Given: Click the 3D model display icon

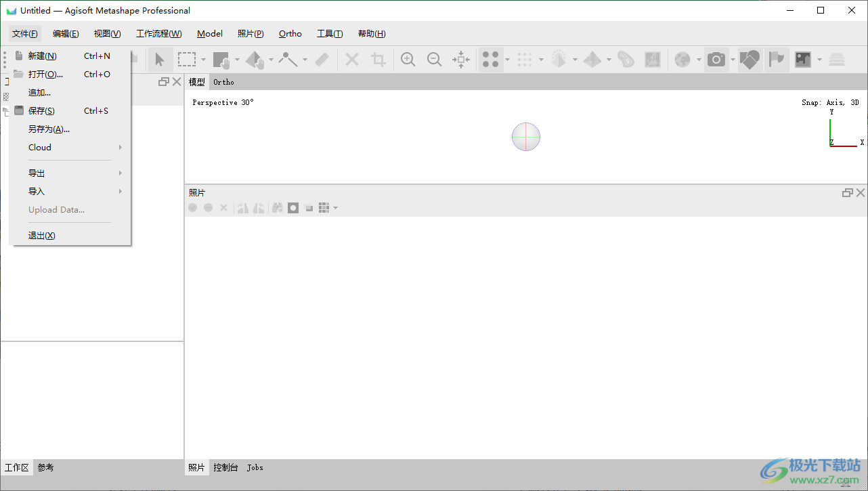Looking at the screenshot, I should point(559,60).
